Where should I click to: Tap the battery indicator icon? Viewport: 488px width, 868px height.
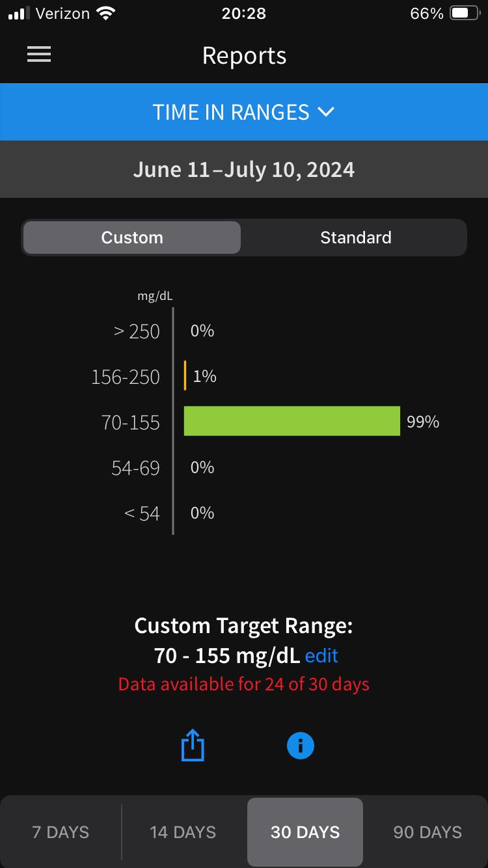[x=464, y=14]
